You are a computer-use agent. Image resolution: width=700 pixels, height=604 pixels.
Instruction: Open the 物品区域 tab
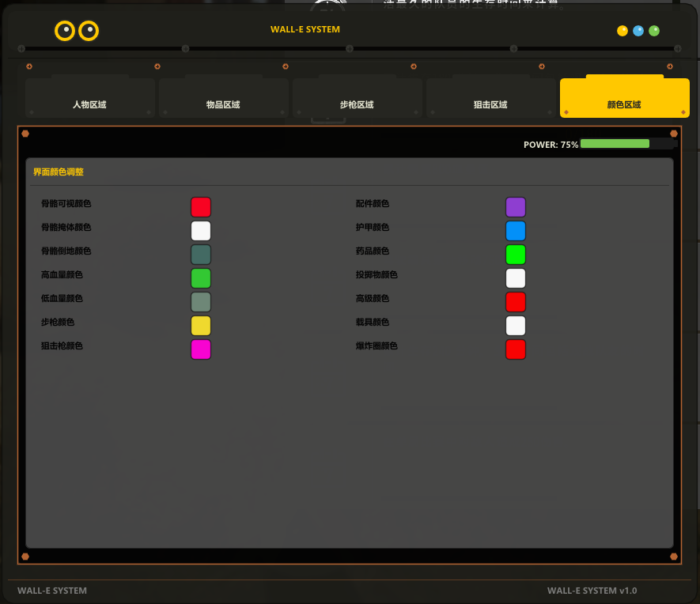(223, 104)
